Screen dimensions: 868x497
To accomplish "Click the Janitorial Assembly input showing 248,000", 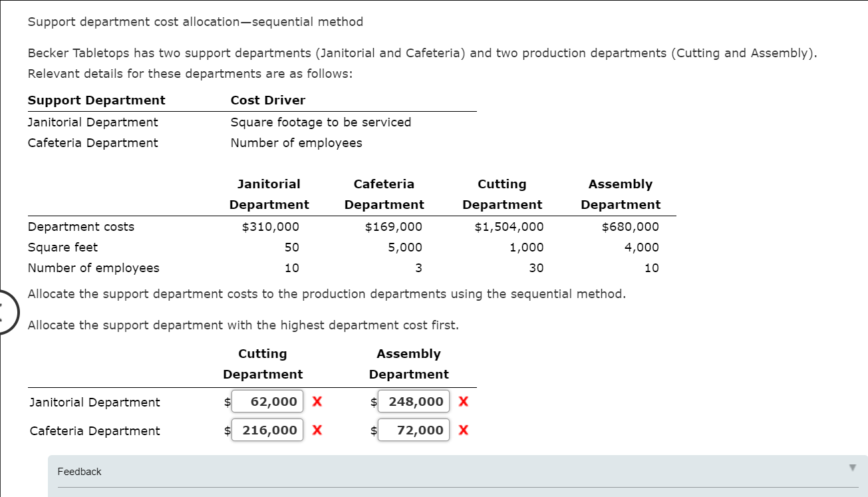I will click(x=414, y=401).
